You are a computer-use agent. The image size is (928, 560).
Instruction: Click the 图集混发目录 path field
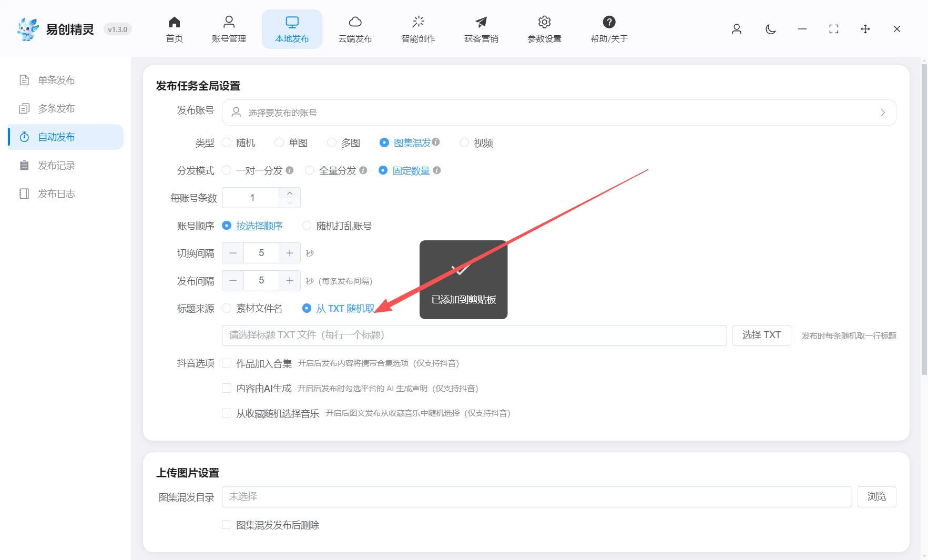point(537,497)
